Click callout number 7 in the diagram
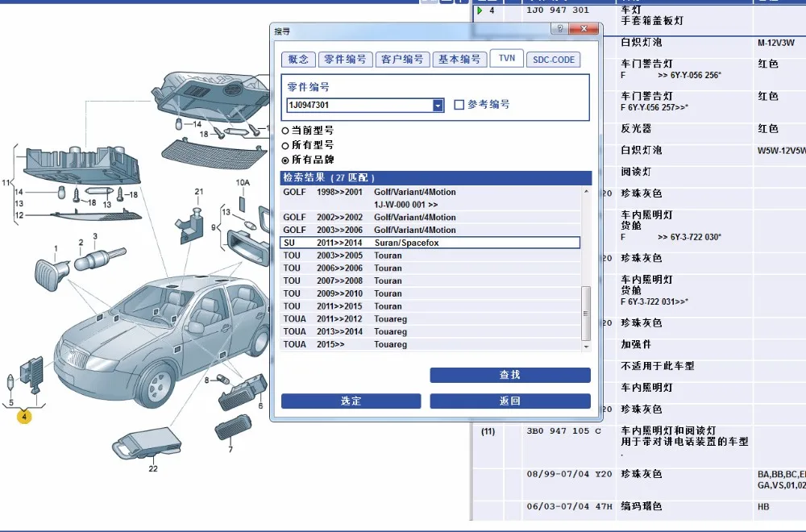Image resolution: width=806 pixels, height=532 pixels. 231,450
